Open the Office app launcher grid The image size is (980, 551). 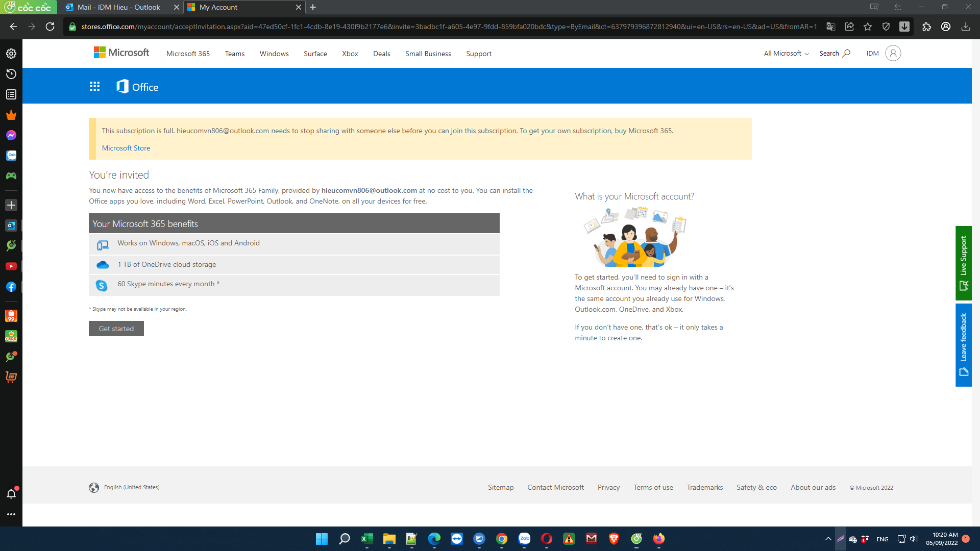(x=95, y=87)
